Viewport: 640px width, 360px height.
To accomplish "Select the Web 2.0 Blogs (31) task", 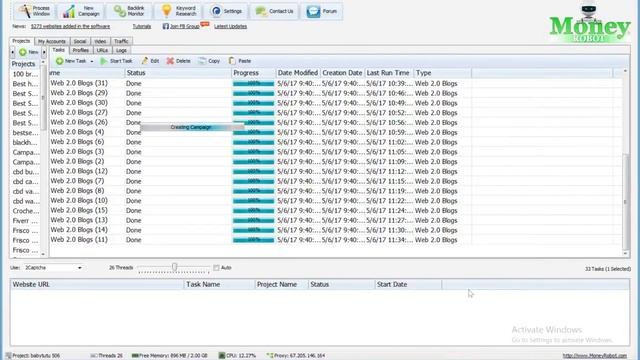I will click(79, 83).
